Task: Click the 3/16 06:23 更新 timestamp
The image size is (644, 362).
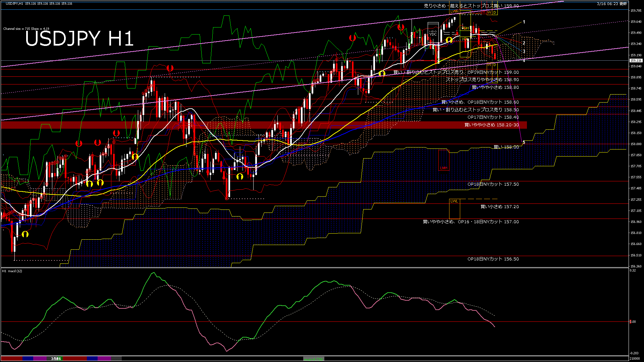Action: [x=612, y=4]
